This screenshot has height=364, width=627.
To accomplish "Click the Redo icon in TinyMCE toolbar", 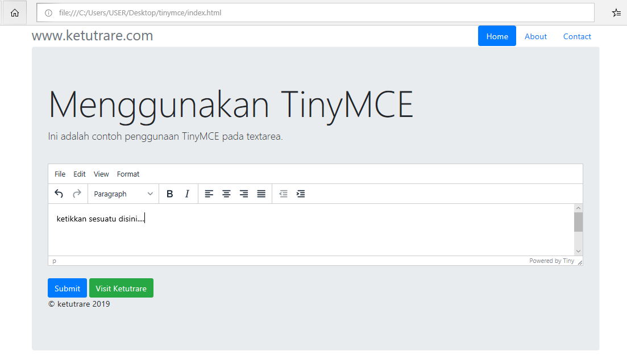I will tap(76, 194).
